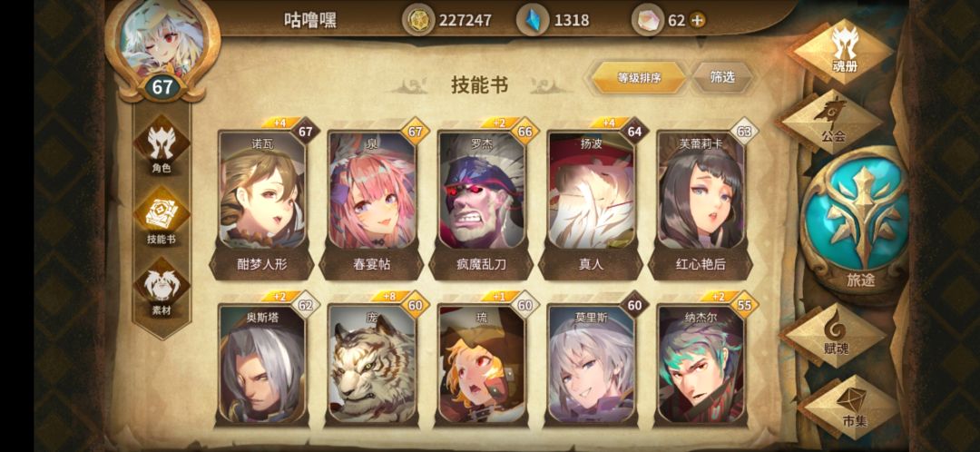
Task: Select the 泉 春宴帖 card
Action: (372, 200)
